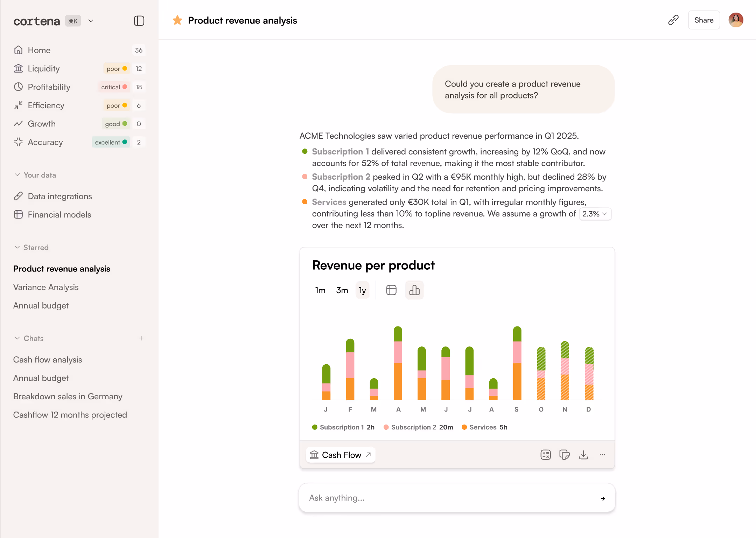Click the green Subscription 1 bullet dot
Screen dimensions: 756x538
tap(304, 151)
